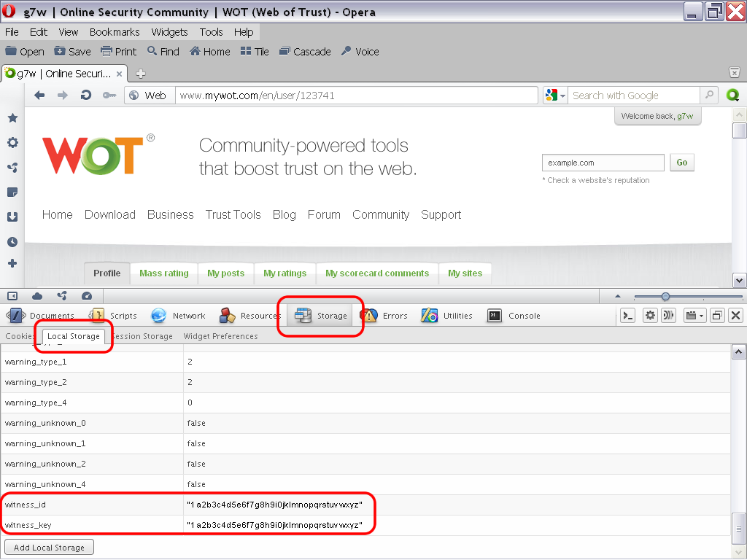This screenshot has height=560, width=747.
Task: Open the Mass rating profile tab
Action: (164, 273)
